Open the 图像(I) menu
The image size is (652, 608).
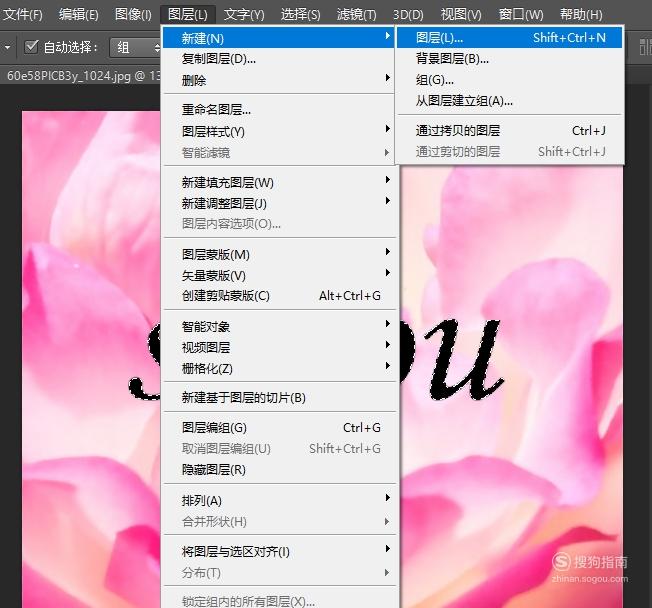(133, 15)
